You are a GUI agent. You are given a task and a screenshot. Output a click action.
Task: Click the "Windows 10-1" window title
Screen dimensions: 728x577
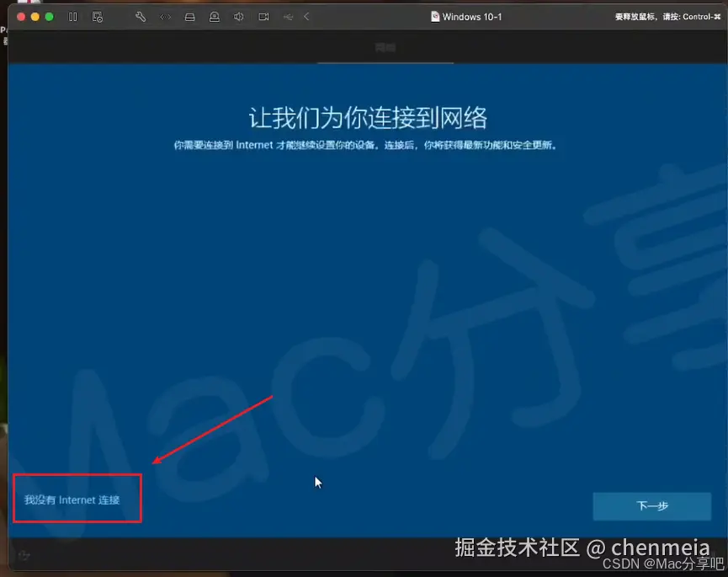pyautogui.click(x=473, y=16)
